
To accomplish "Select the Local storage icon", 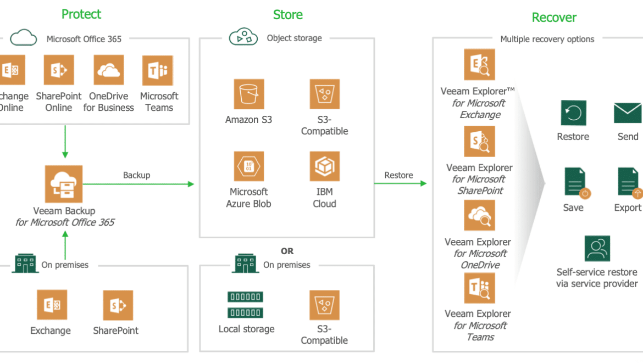I will 245,305.
